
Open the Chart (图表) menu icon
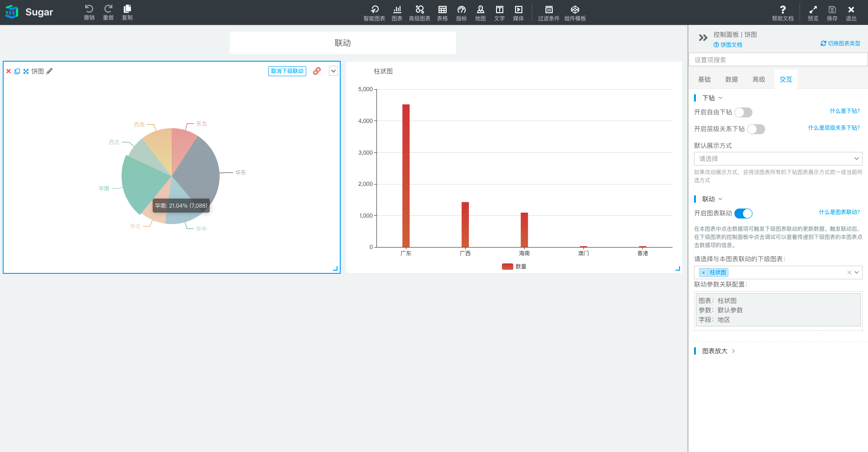397,13
